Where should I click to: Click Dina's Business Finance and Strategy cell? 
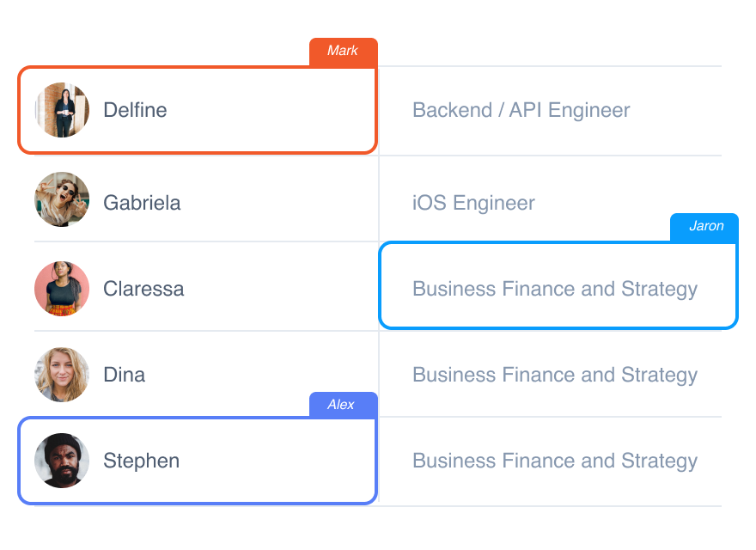(x=551, y=375)
